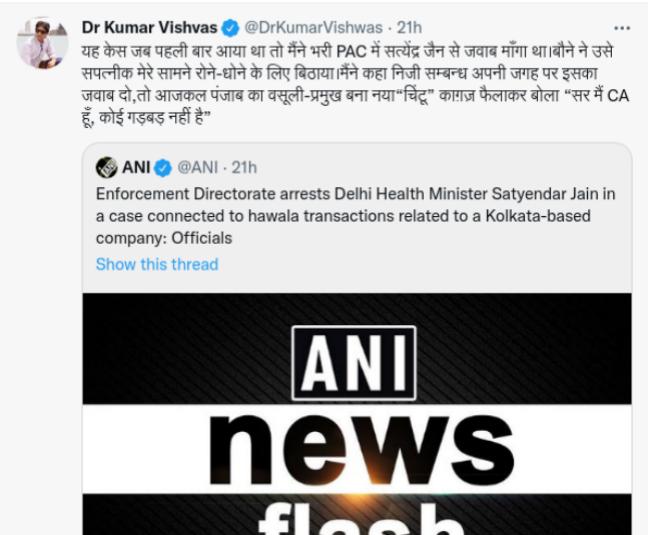This screenshot has height=535, width=648.
Task: Click the ANI round avatar icon
Action: (106, 168)
